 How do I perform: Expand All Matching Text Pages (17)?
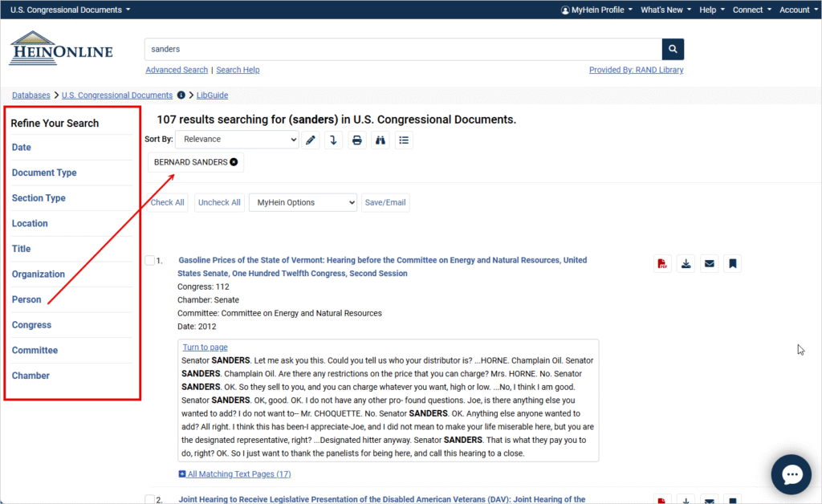coord(234,474)
